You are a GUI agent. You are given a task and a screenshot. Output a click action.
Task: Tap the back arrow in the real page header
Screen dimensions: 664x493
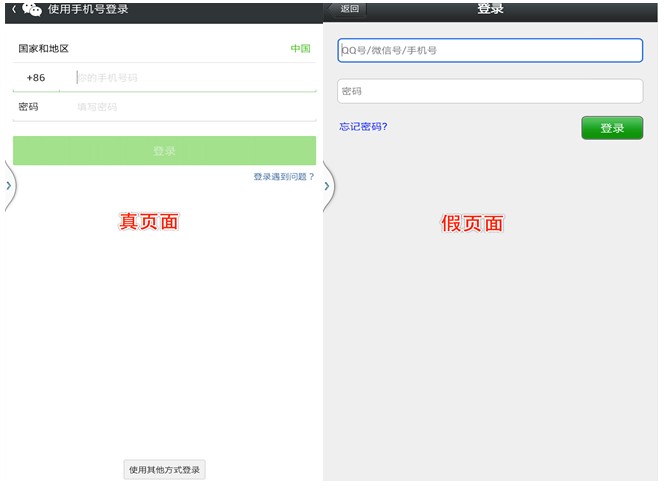[x=14, y=9]
